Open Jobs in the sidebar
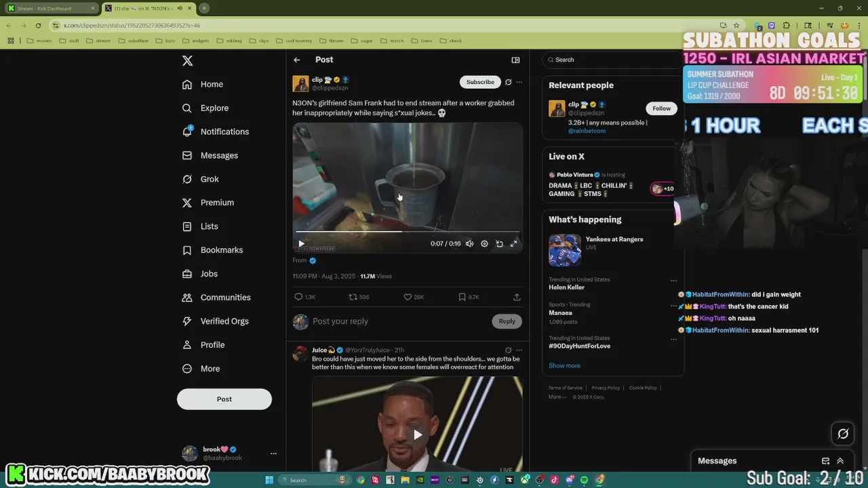 tap(200, 274)
